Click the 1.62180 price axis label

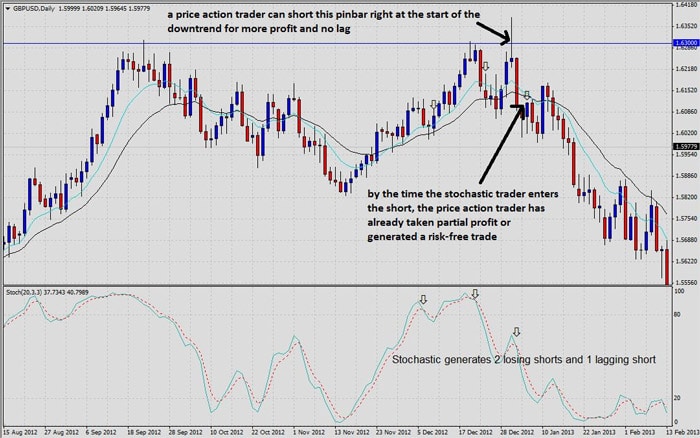(x=687, y=69)
